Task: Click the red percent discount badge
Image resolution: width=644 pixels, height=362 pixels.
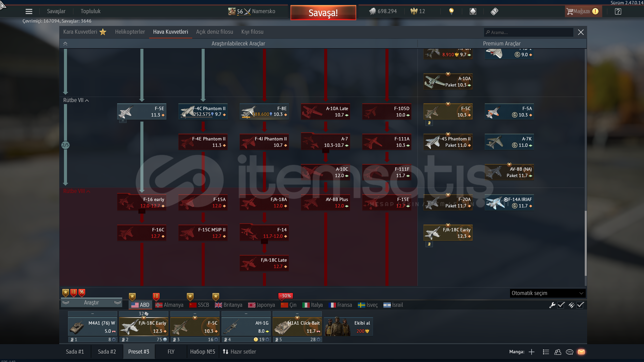Action: point(82,293)
